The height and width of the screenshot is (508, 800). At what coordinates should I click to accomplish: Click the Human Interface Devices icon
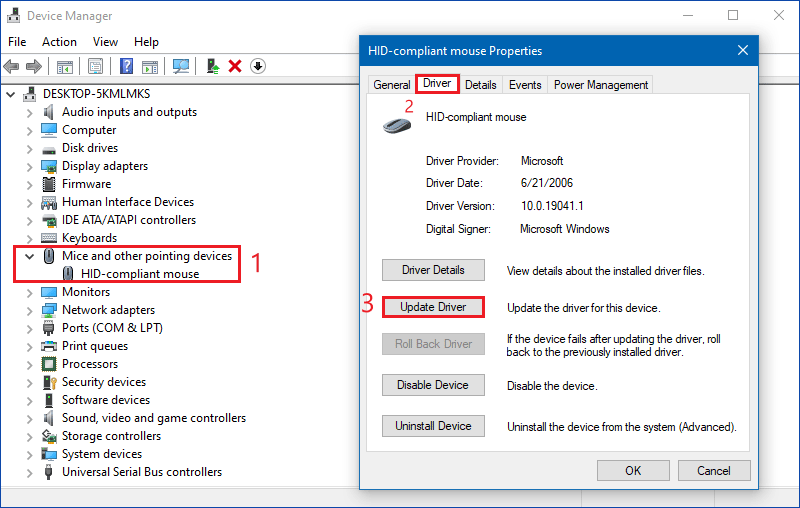pos(49,202)
